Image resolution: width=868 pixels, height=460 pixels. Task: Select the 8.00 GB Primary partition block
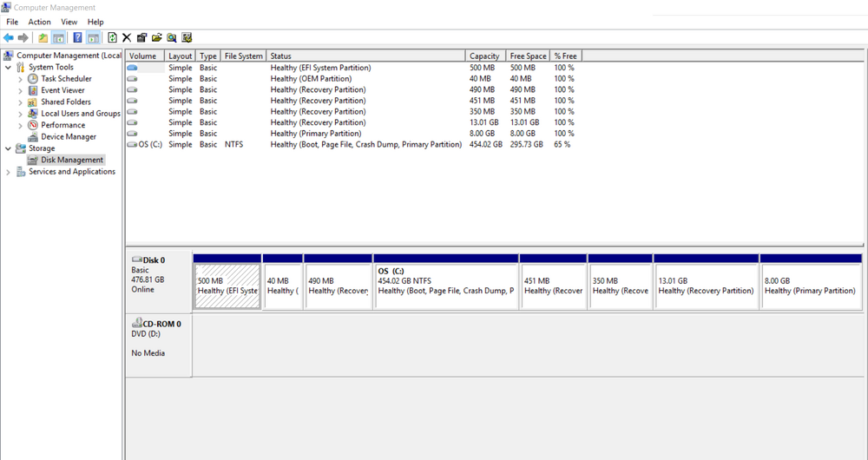pyautogui.click(x=811, y=286)
